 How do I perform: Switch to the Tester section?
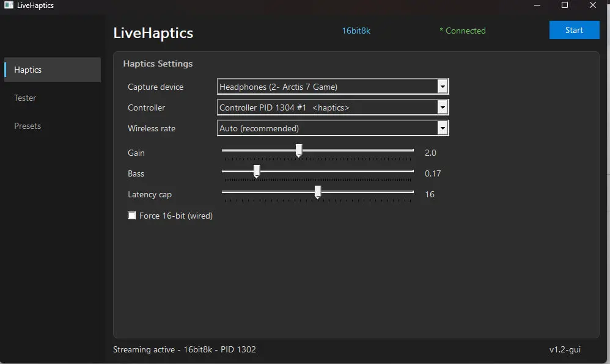click(25, 98)
